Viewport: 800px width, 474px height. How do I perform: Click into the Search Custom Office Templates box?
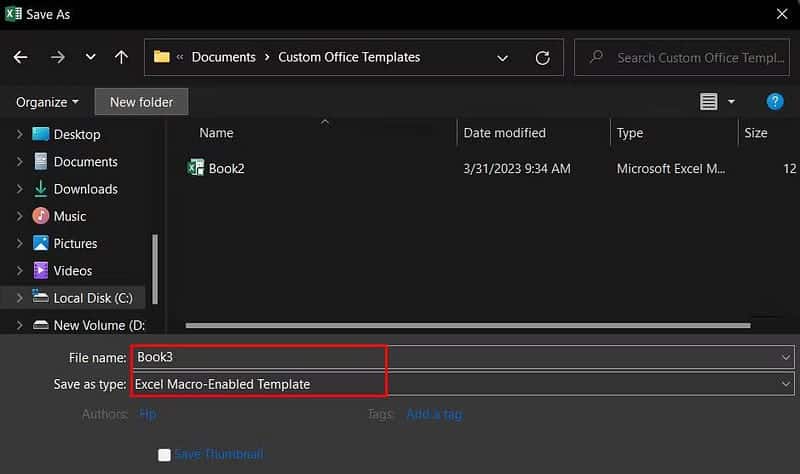click(x=682, y=58)
